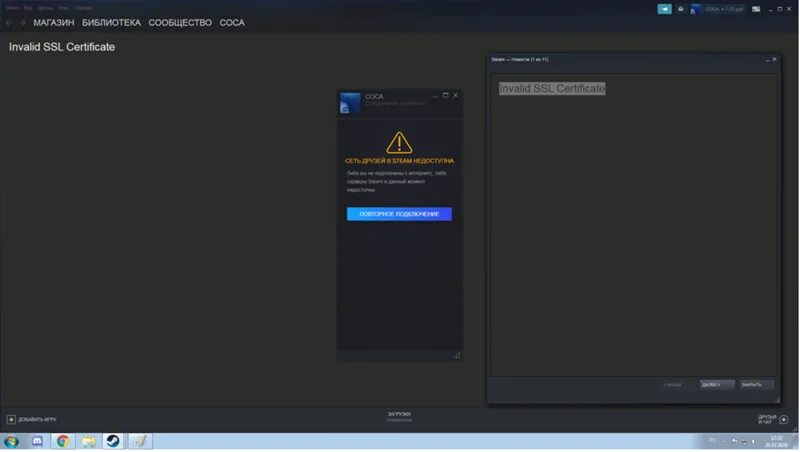Screen dimensions: 800x452
Task: Click НАЗАД back button in news window
Action: tap(672, 385)
